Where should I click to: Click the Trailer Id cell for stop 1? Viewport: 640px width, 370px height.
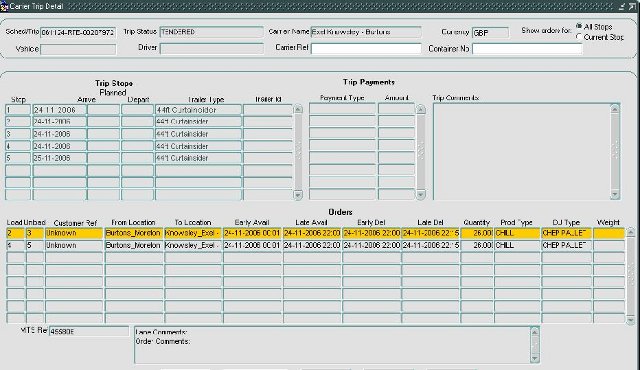[x=268, y=110]
